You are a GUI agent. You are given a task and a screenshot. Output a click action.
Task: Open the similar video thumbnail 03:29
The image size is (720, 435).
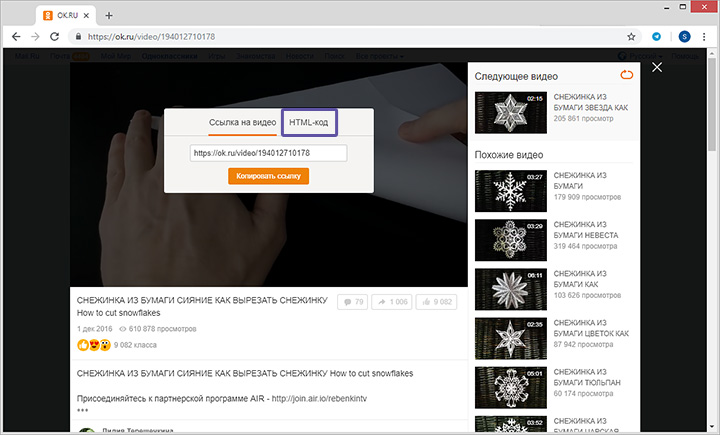[x=511, y=240]
